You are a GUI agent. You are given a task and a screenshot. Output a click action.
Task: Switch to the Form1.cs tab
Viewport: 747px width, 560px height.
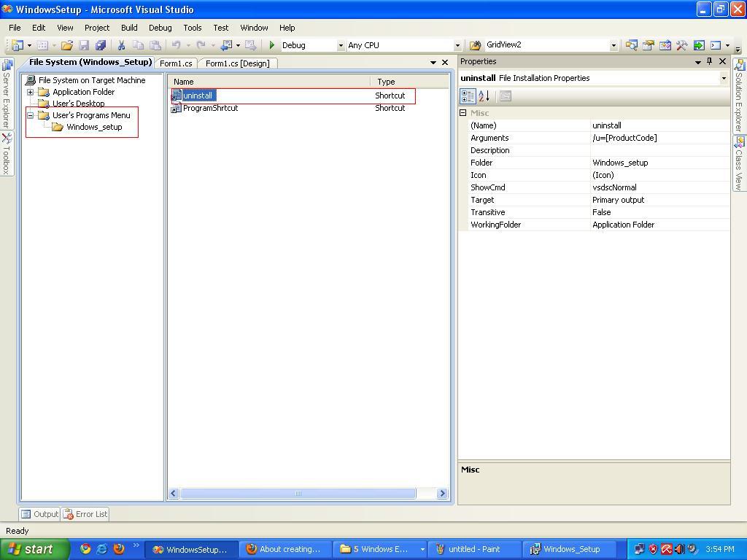176,63
